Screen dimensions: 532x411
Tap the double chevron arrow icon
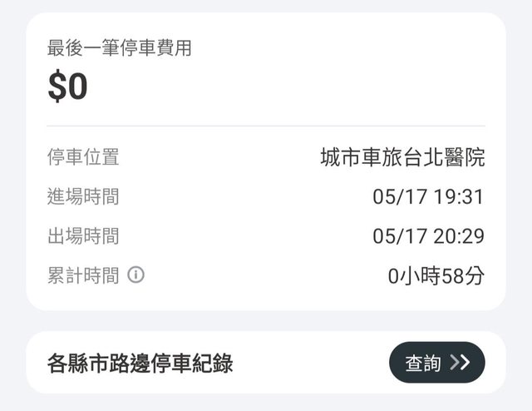tap(459, 363)
